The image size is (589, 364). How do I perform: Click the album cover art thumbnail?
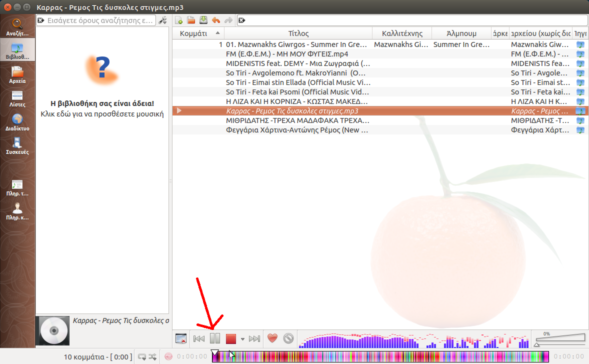[x=52, y=330]
